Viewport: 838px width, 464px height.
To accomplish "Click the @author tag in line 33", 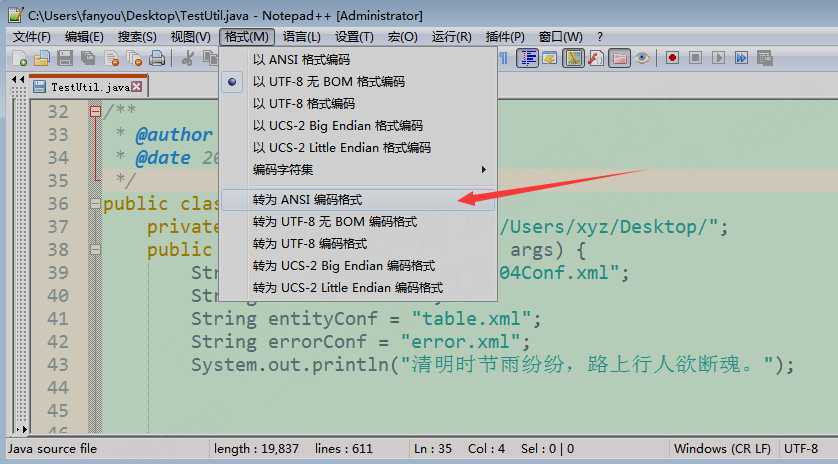I will coord(174,135).
